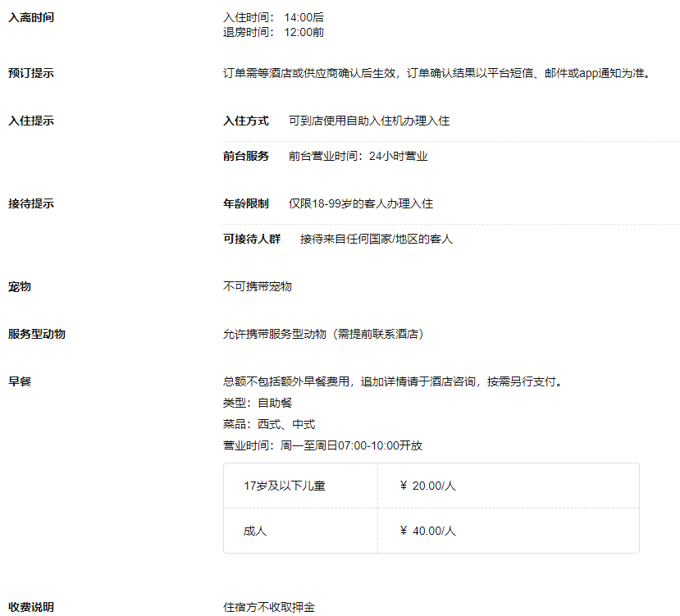This screenshot has height=616, width=680.
Task: Click text 允许携带服务型动物（需提前联系酒店）
Action: (324, 334)
